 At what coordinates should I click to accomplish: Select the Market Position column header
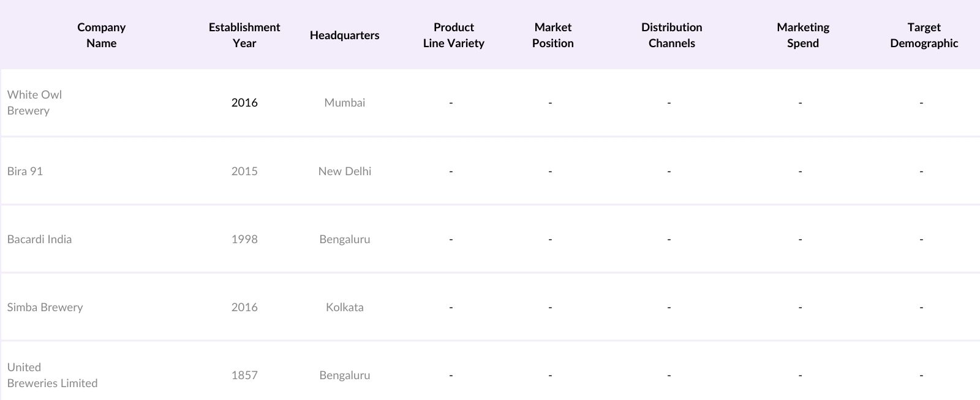point(552,35)
